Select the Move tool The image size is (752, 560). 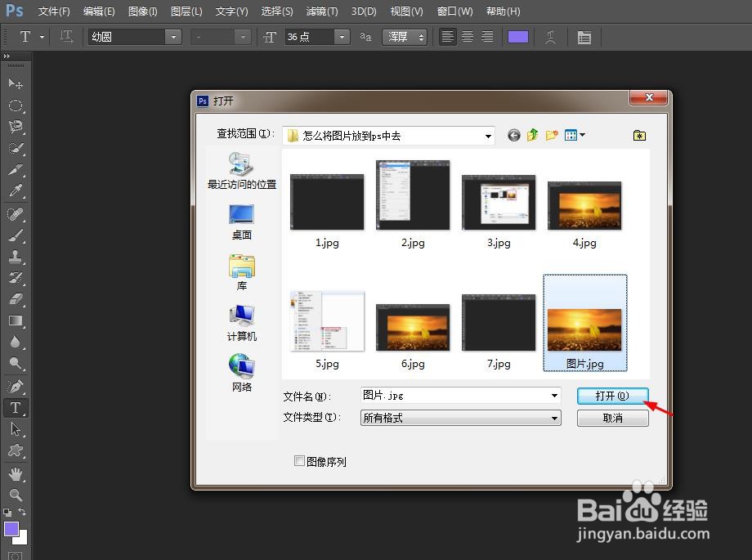point(16,84)
